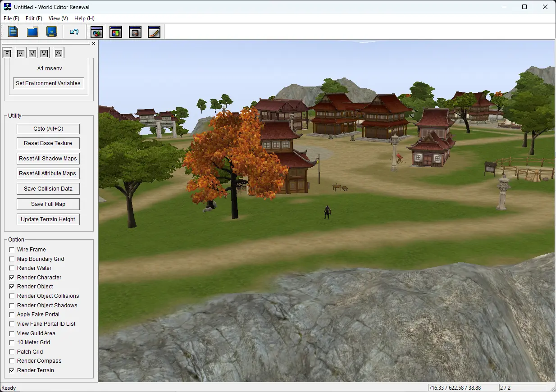This screenshot has height=392, width=556.
Task: Open the View (V) menu
Action: click(58, 18)
